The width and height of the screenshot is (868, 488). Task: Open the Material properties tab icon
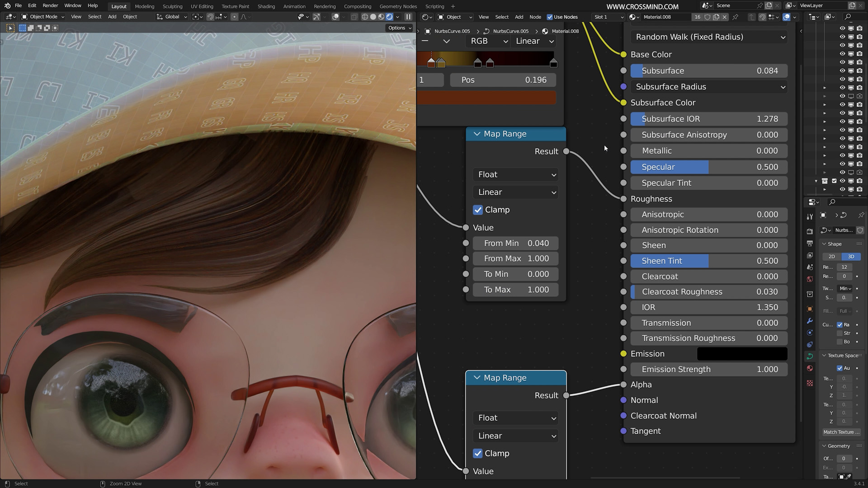click(x=810, y=368)
